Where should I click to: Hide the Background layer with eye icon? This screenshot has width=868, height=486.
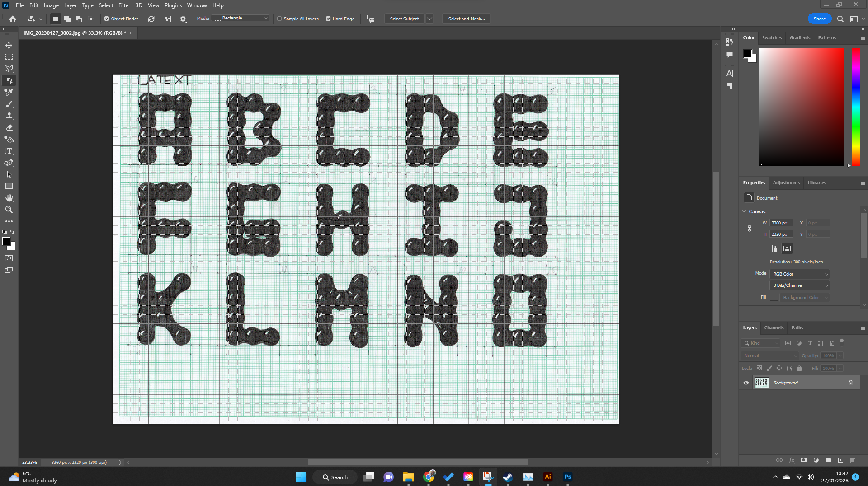pyautogui.click(x=746, y=383)
